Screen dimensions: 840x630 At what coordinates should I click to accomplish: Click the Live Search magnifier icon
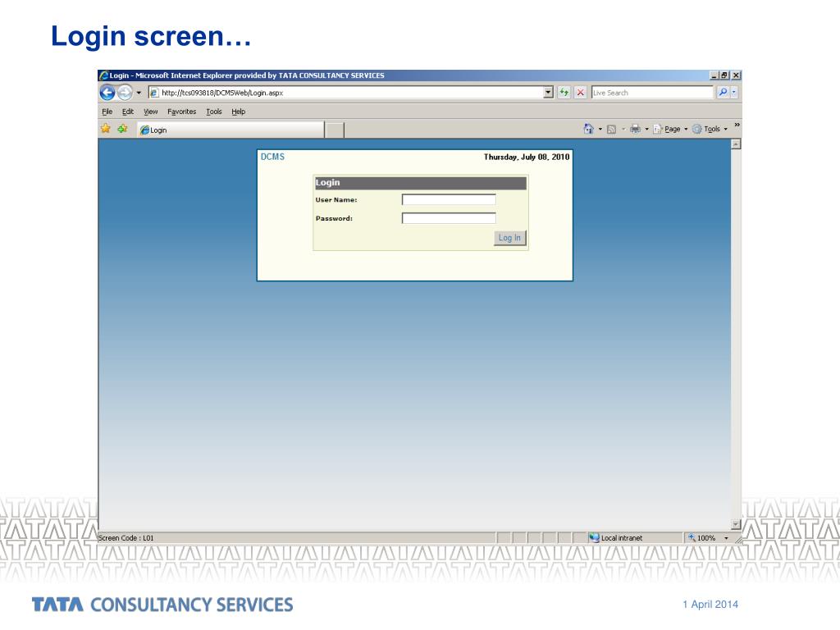722,93
